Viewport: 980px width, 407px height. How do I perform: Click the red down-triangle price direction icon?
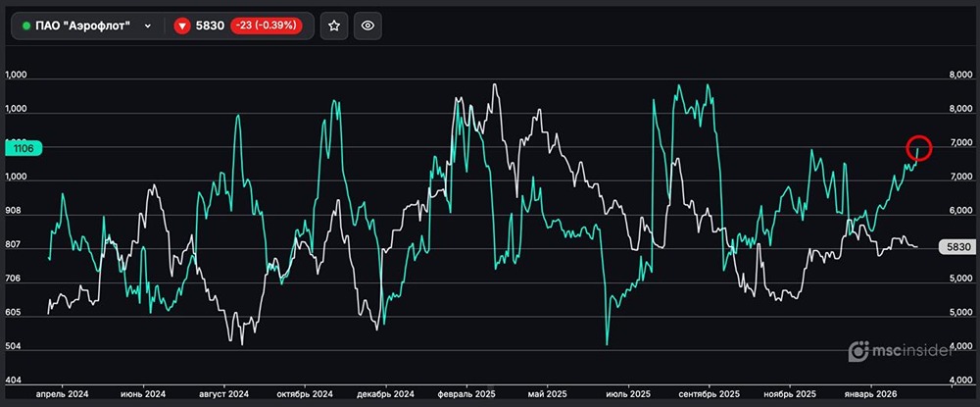click(x=182, y=26)
